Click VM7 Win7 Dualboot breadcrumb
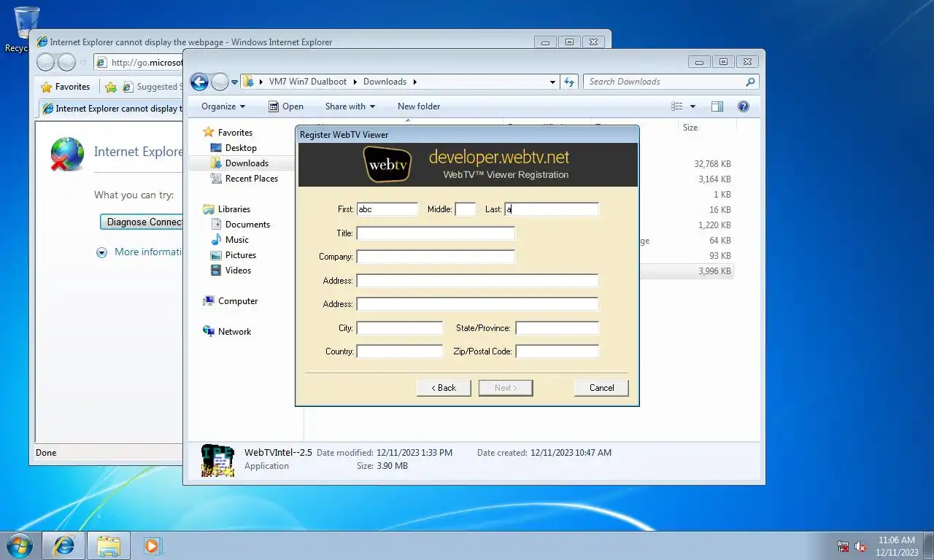Viewport: 934px width, 560px height. click(308, 82)
